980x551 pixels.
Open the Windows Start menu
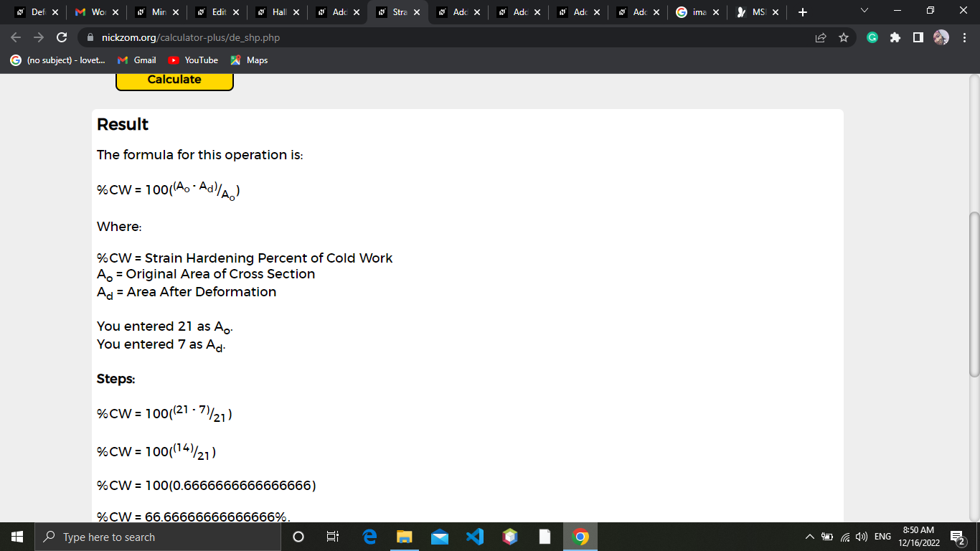click(17, 537)
